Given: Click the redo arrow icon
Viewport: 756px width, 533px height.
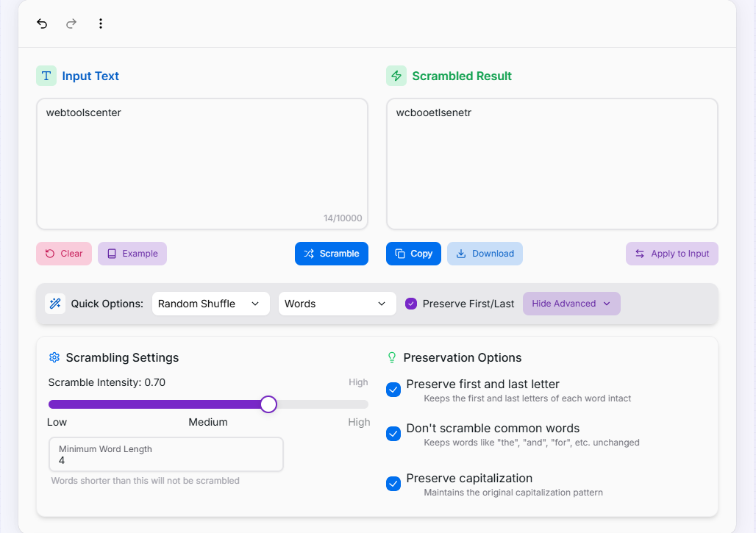Looking at the screenshot, I should (71, 24).
